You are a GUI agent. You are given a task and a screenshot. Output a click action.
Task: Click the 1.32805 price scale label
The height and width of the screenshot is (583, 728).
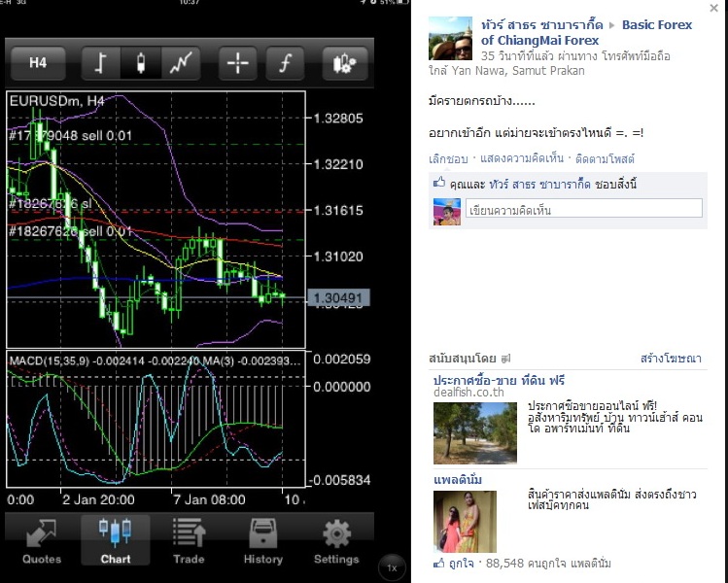[x=338, y=118]
